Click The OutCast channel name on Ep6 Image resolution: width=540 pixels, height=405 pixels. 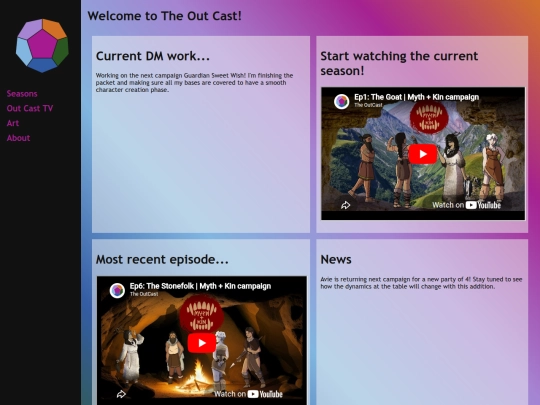click(x=144, y=294)
